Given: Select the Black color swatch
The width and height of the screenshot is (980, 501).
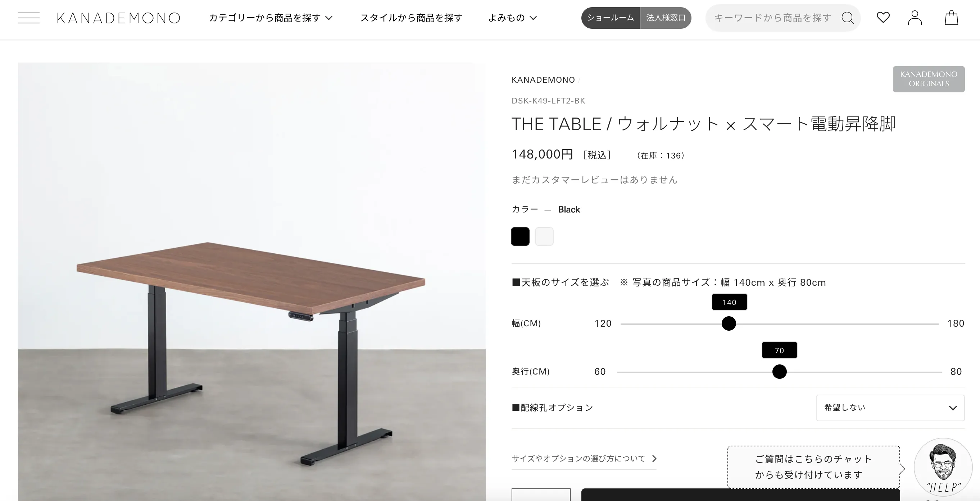Looking at the screenshot, I should [x=520, y=236].
